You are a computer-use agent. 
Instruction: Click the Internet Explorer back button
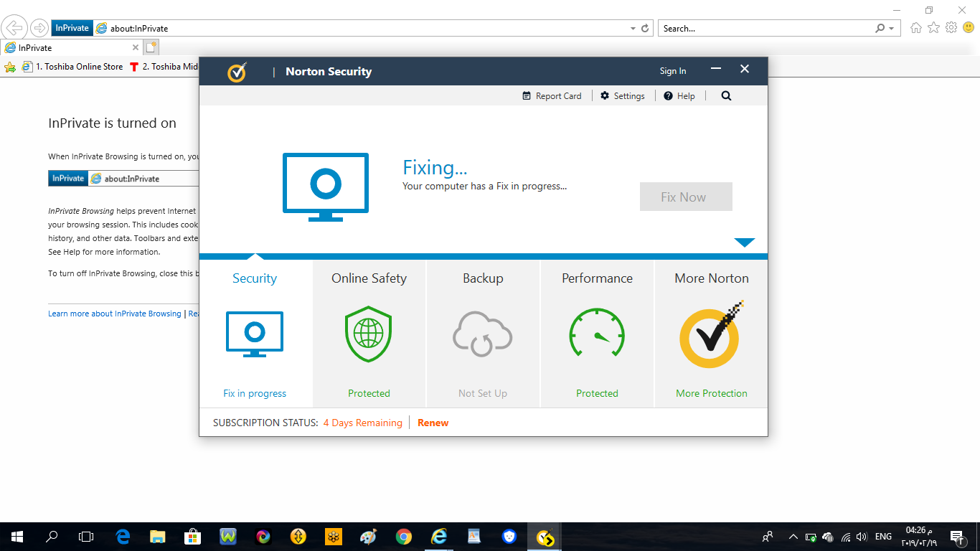(x=14, y=29)
